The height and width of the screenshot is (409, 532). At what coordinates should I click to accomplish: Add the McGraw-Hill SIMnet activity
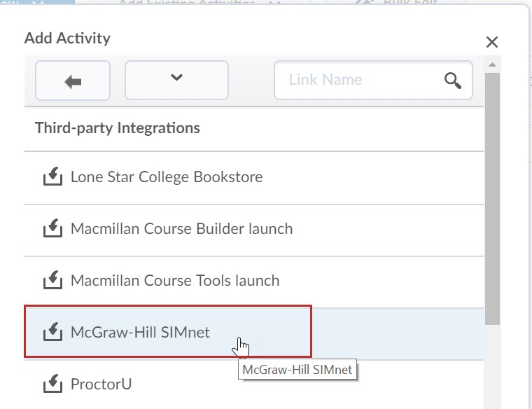point(140,333)
